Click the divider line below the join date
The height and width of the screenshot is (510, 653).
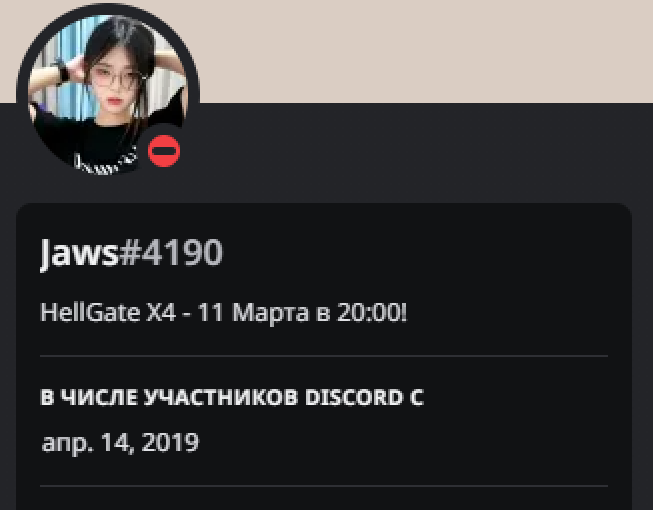(324, 486)
